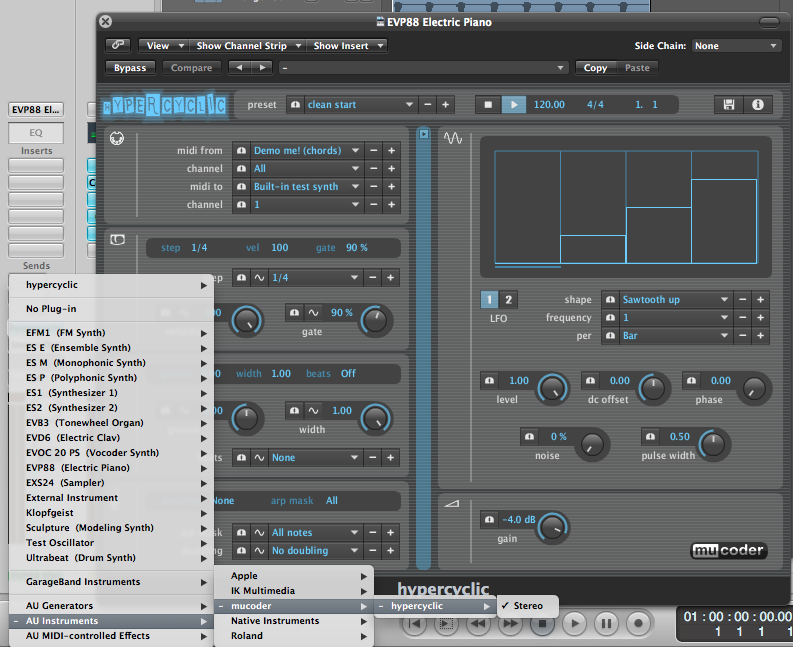Screen dimensions: 793x647
Task: Click the link chain icon in plugin header
Action: [x=118, y=46]
